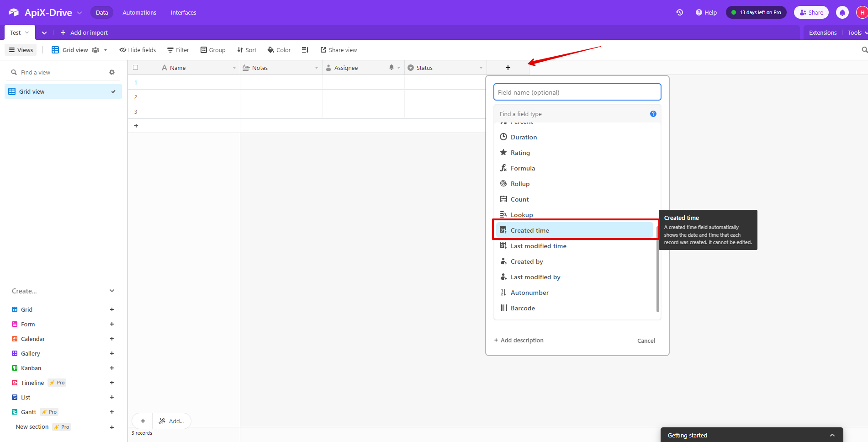Select the Count field type
Viewport: 868px width, 442px height.
click(x=576, y=199)
